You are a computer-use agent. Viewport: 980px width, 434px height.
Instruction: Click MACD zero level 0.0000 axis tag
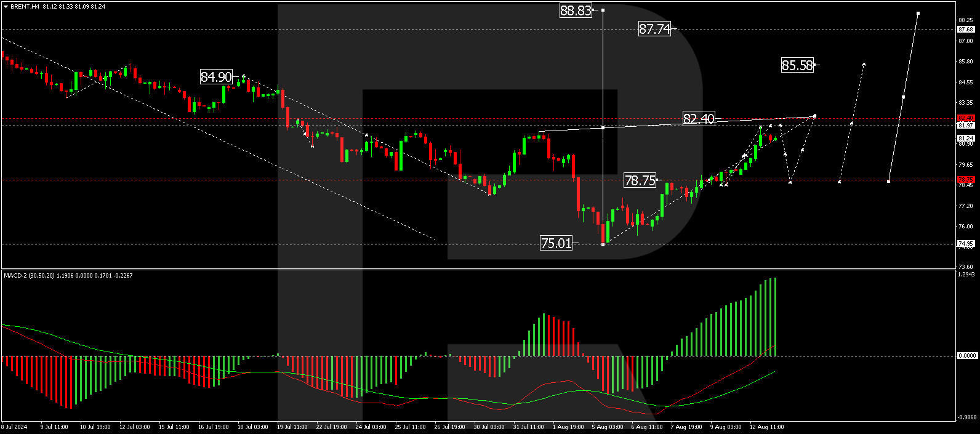coord(966,356)
